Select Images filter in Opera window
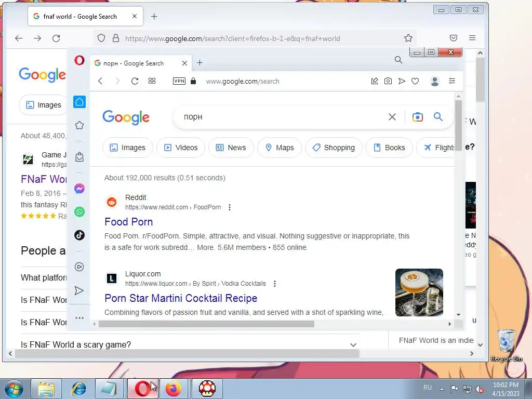532x399 pixels. [128, 148]
